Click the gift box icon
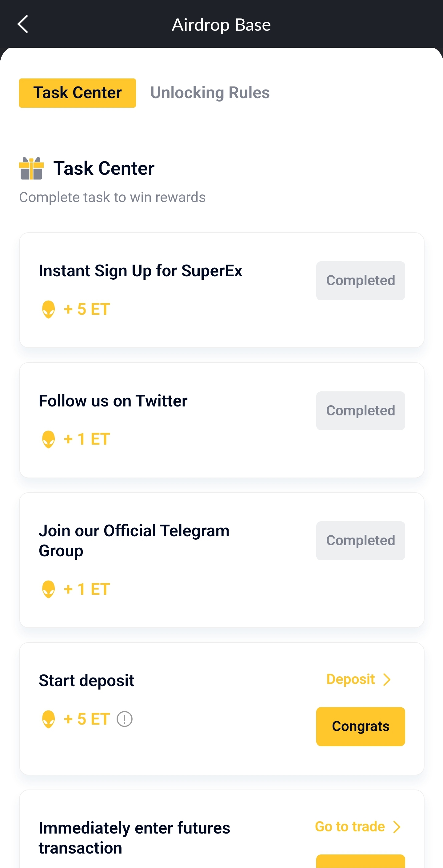 point(31,168)
